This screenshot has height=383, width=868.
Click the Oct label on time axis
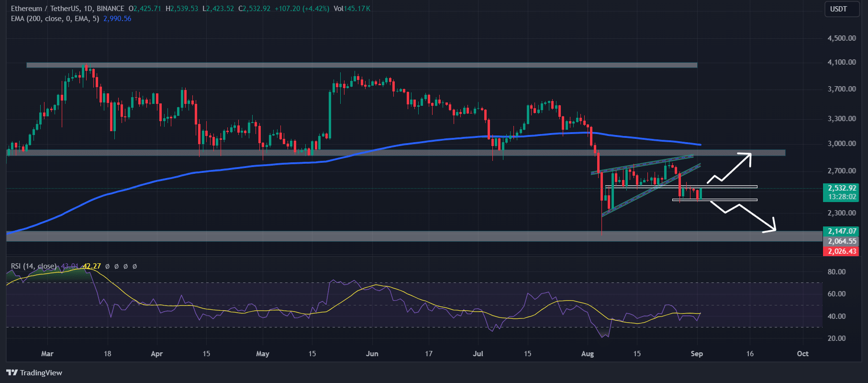[x=803, y=354]
